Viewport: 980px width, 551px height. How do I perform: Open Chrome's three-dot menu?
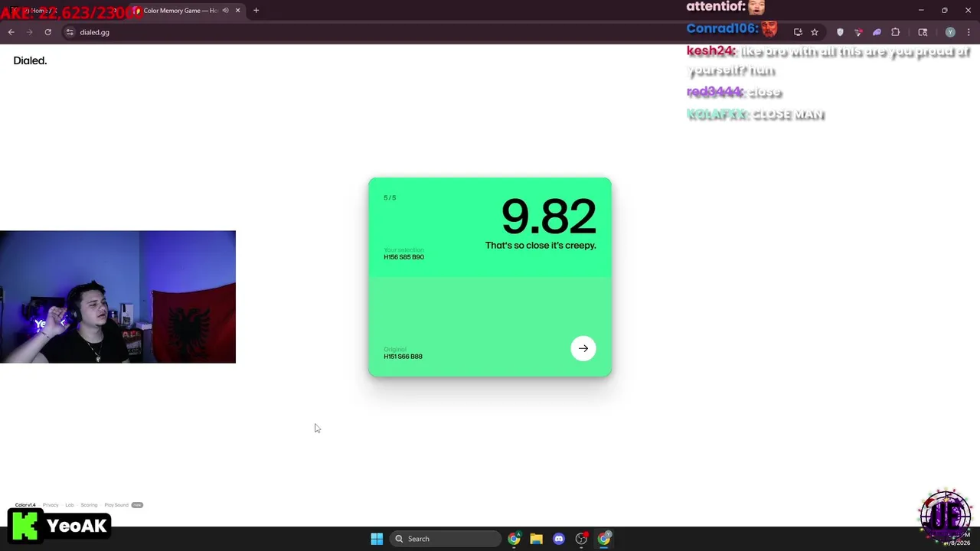[x=969, y=32]
